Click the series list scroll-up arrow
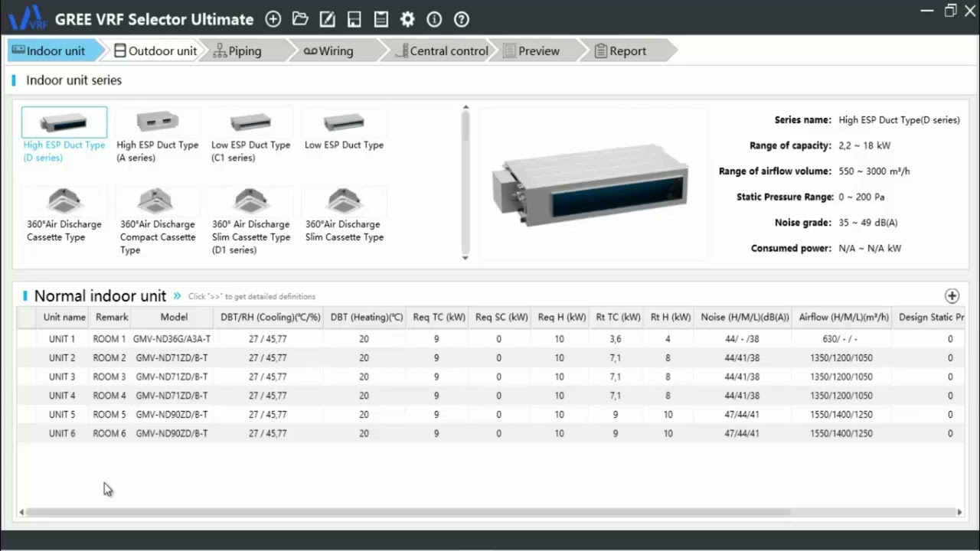The height and width of the screenshot is (551, 980). pyautogui.click(x=465, y=109)
